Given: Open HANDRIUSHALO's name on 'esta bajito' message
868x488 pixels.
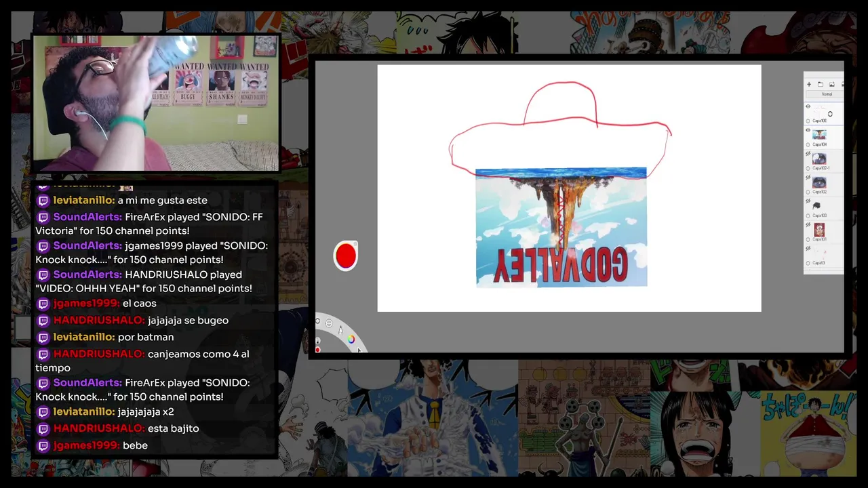Looking at the screenshot, I should click(x=99, y=428).
